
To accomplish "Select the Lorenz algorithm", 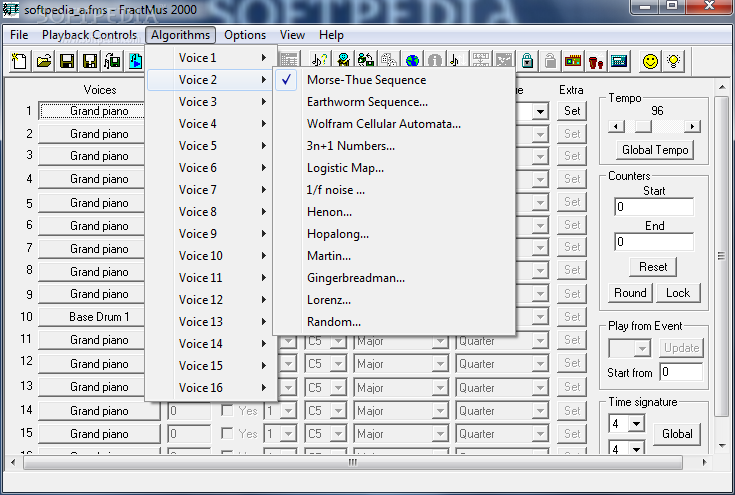I will point(329,300).
